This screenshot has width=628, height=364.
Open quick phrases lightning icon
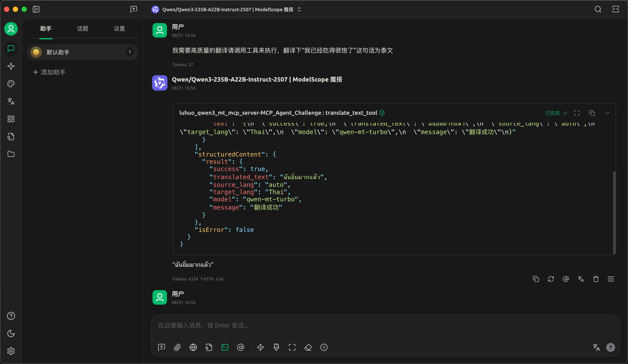tap(261, 347)
